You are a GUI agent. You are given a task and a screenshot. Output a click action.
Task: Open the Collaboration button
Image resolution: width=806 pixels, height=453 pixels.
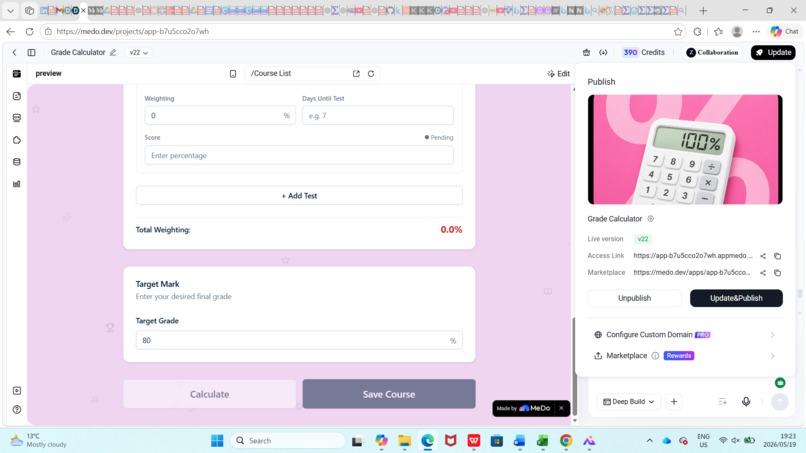[x=712, y=52]
